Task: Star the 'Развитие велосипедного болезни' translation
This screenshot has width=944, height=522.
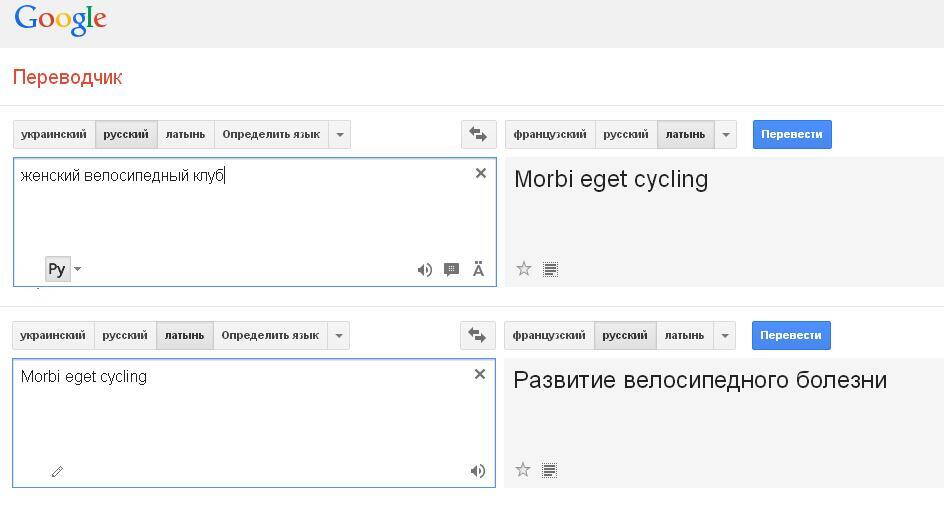Action: tap(522, 469)
